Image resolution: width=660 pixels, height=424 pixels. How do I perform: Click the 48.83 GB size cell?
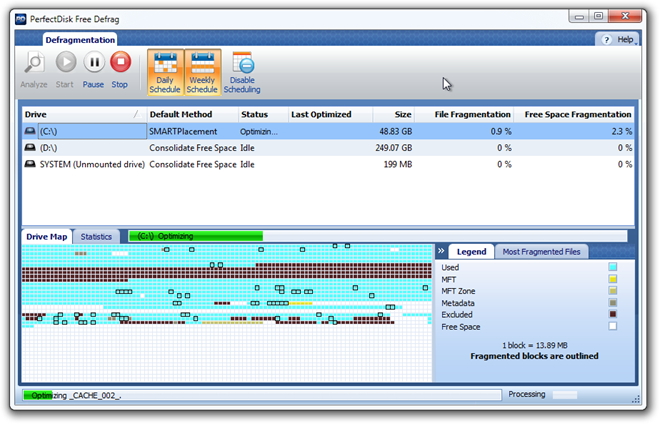395,131
